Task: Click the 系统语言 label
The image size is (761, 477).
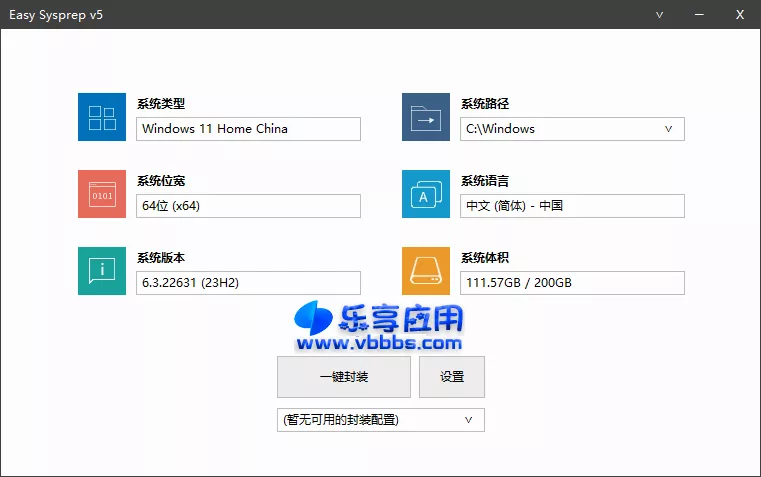Action: click(x=485, y=181)
